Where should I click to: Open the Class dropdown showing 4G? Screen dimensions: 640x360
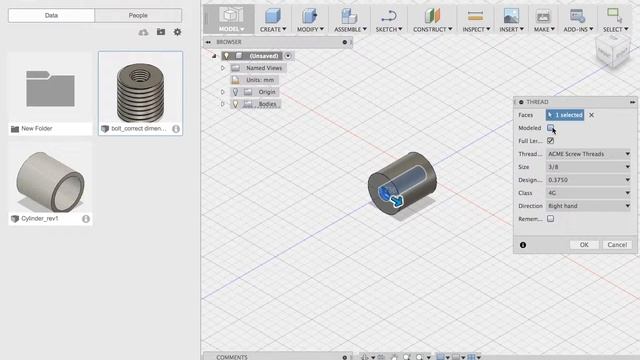click(589, 193)
